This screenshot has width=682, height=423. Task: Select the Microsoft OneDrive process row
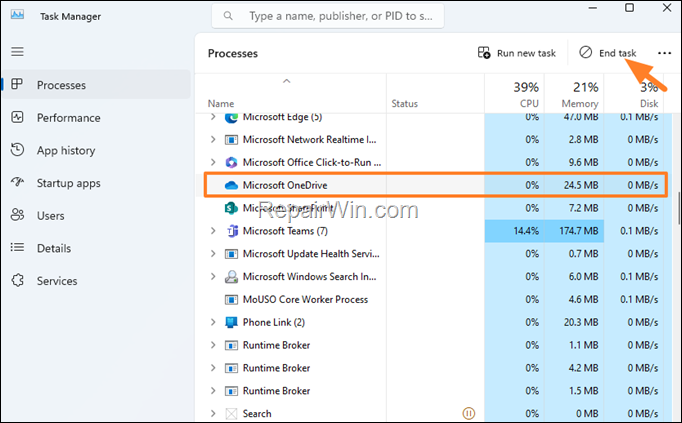point(435,185)
